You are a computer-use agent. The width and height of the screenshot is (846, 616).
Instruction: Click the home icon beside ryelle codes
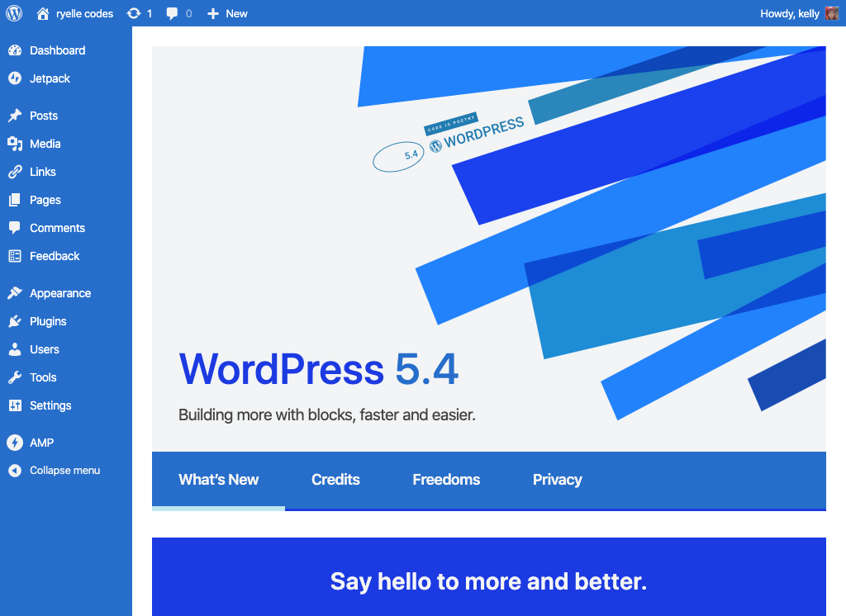[x=43, y=13]
